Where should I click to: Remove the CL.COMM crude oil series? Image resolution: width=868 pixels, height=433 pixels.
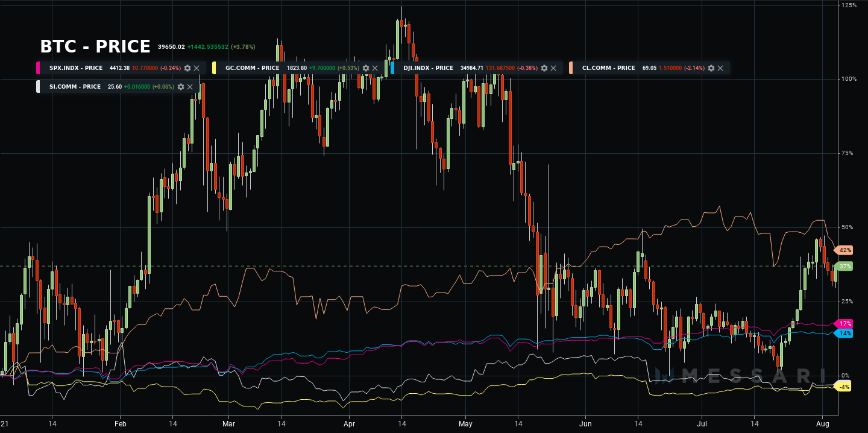[x=720, y=68]
